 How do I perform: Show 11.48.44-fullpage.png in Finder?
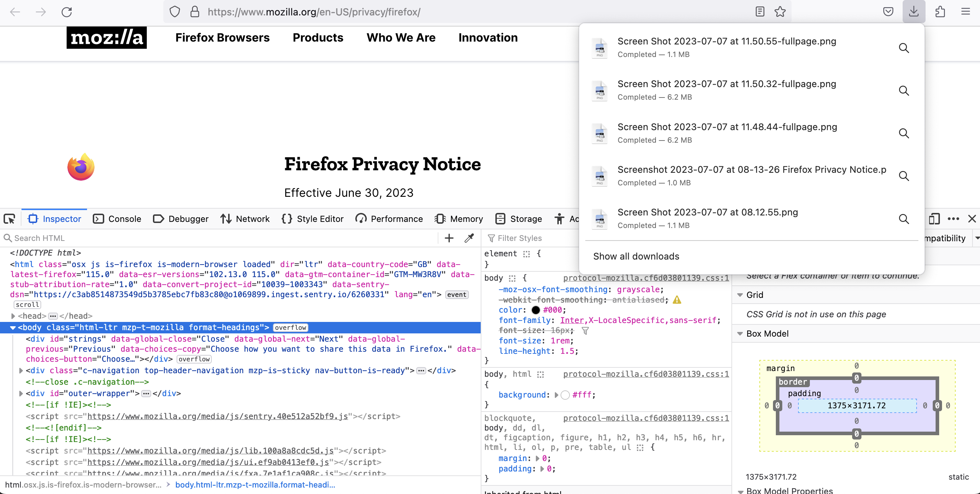pos(904,133)
